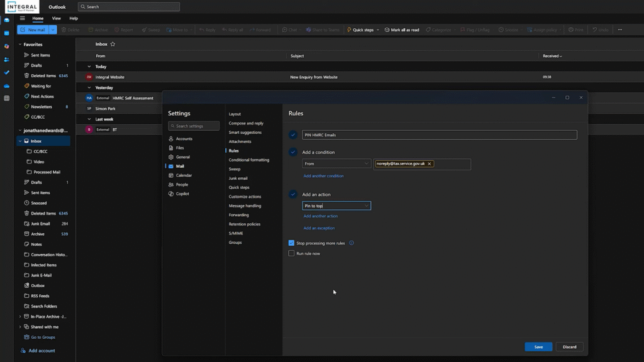644x362 pixels.
Task: Open the Pin to top action dropdown
Action: (336, 206)
